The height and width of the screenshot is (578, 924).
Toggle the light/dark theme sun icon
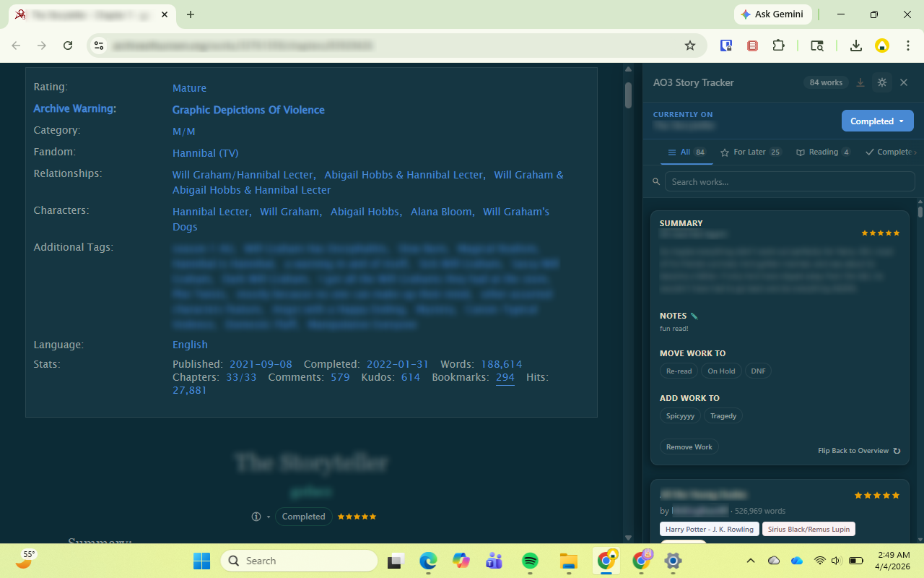pos(882,82)
